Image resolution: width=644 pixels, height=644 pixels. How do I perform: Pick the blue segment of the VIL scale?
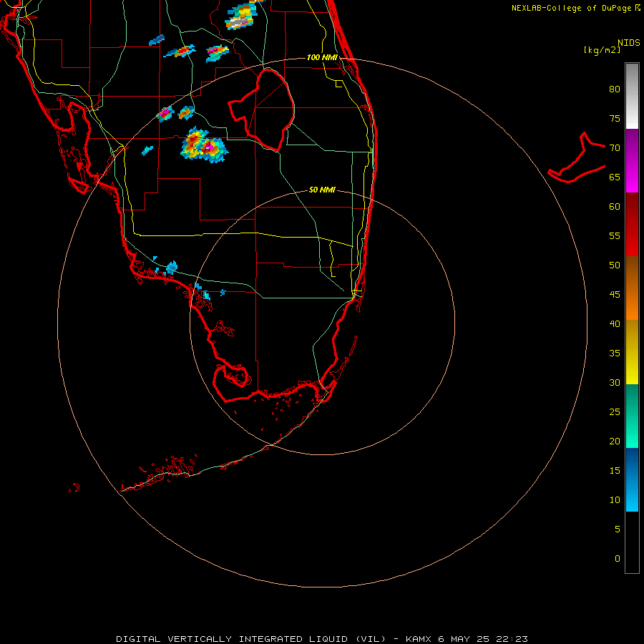(x=632, y=479)
